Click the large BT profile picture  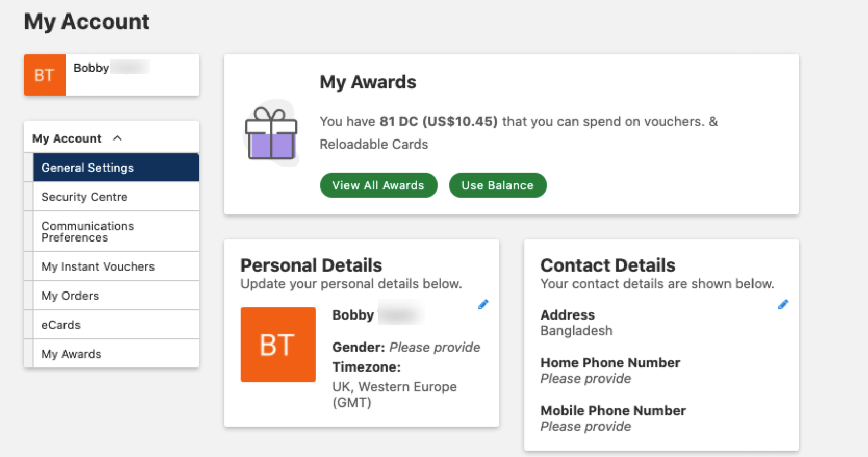click(x=278, y=345)
